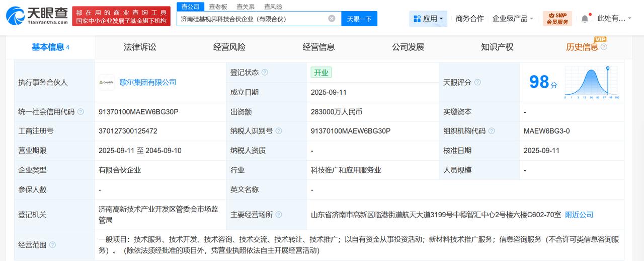Click the help icon beside 组织机构代码

pyautogui.click(x=492, y=131)
